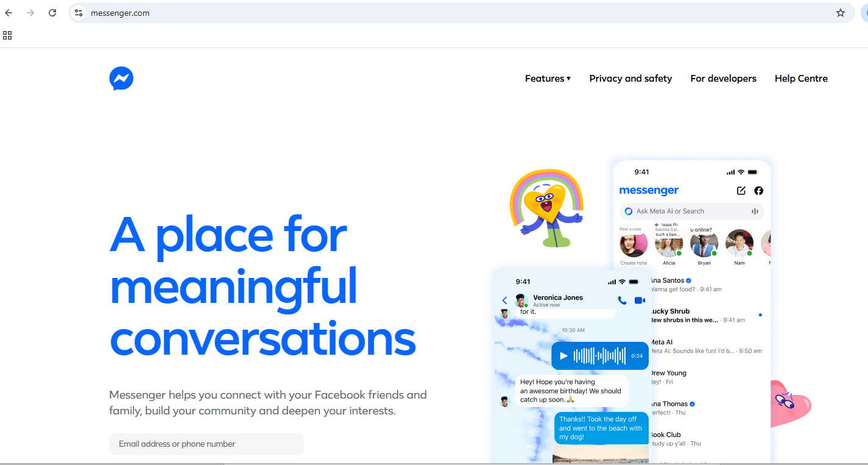
Task: Expand the Features dropdown menu
Action: point(548,79)
